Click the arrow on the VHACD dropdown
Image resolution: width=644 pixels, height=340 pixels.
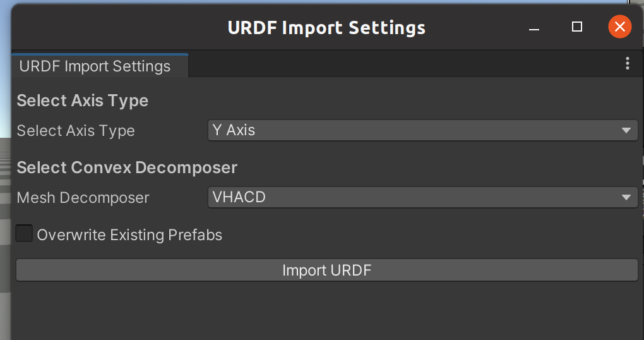point(626,197)
